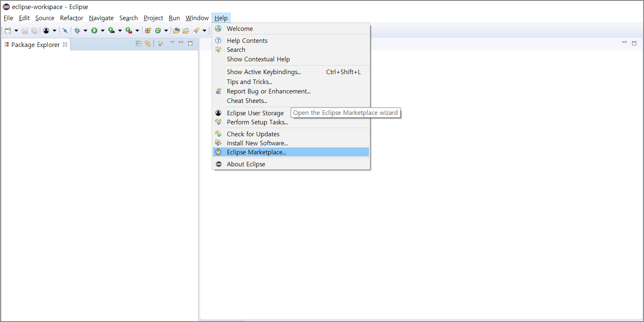Click the Save disk icon in toolbar
Screen dimensions: 644x322
(x=25, y=30)
